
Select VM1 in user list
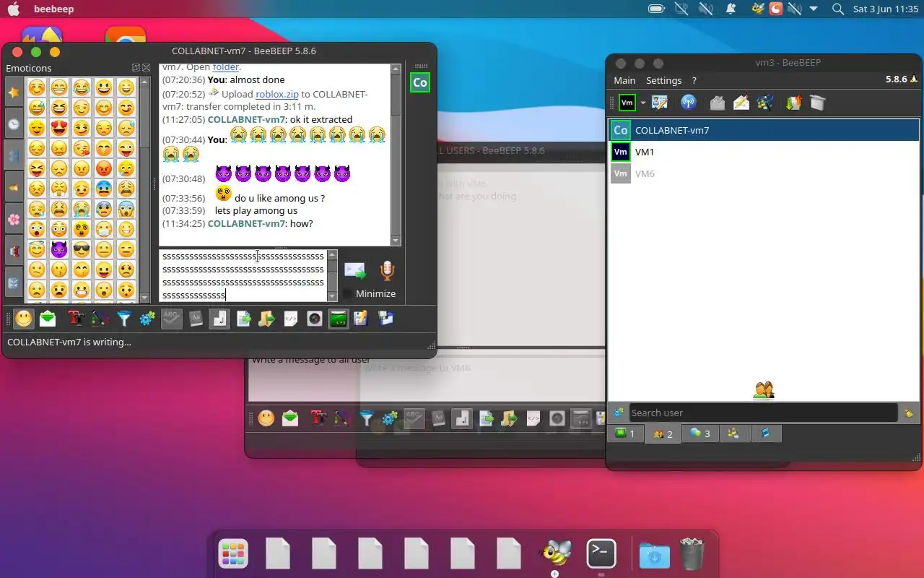tap(764, 152)
